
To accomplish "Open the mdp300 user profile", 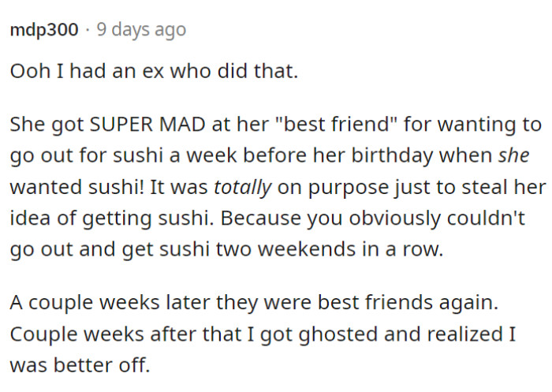I will click(x=44, y=30).
